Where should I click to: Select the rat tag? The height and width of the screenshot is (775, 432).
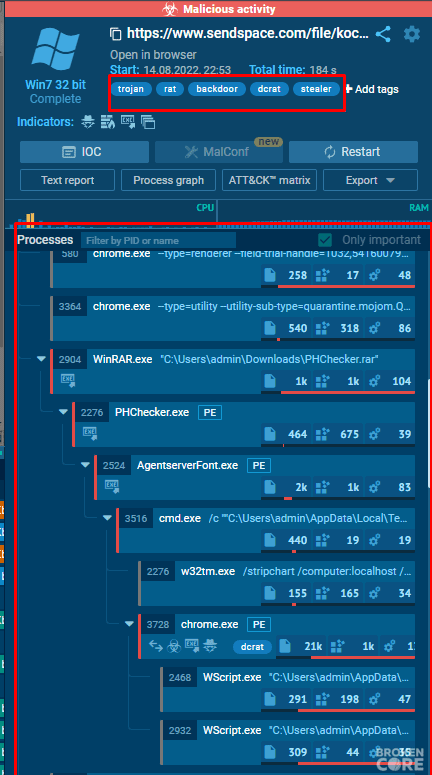pyautogui.click(x=170, y=89)
